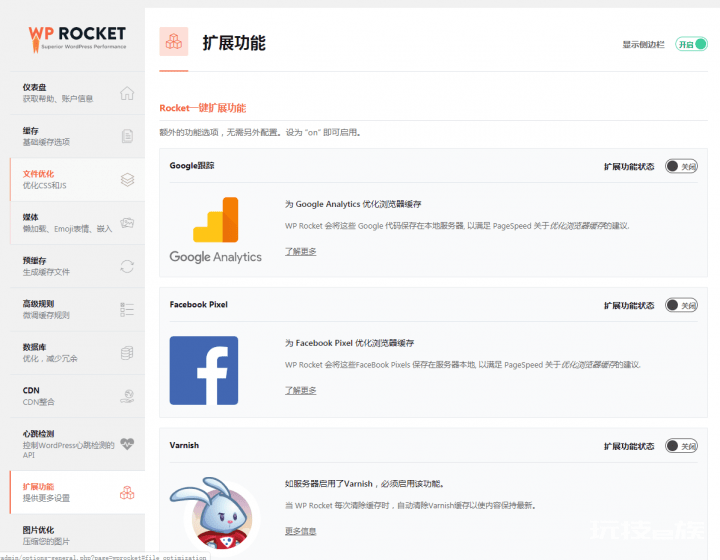Click the cubes icon beside 扩展功能 in sidebar
The height and width of the screenshot is (560, 720).
(x=127, y=493)
